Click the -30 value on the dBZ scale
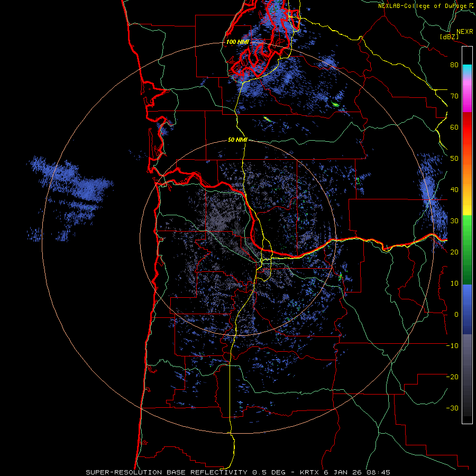Image resolution: width=476 pixels, height=476 pixels. 452,408
